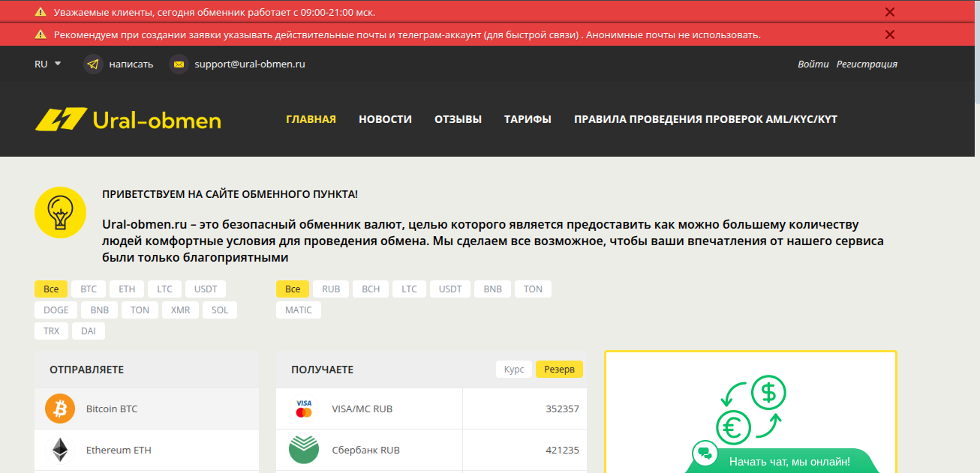Open the 'ОТЗЫВЫ' reviews menu item

point(458,119)
